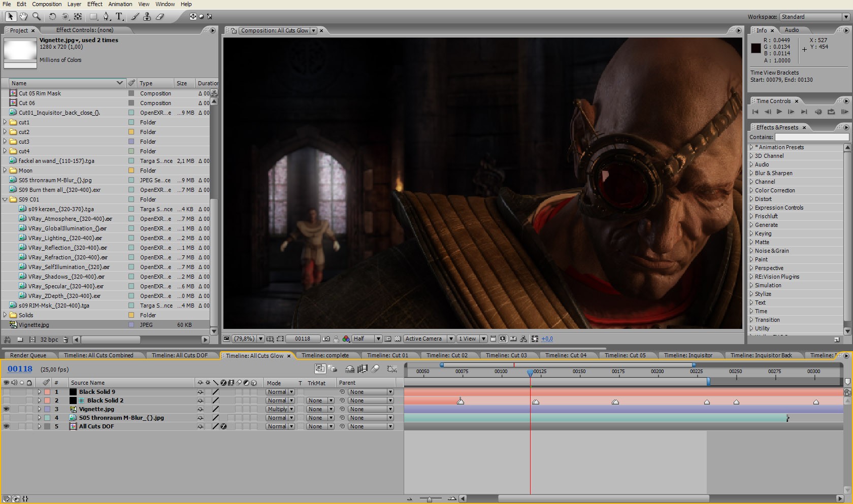Toggle loop mode in Time Controls
The width and height of the screenshot is (853, 504).
831,112
